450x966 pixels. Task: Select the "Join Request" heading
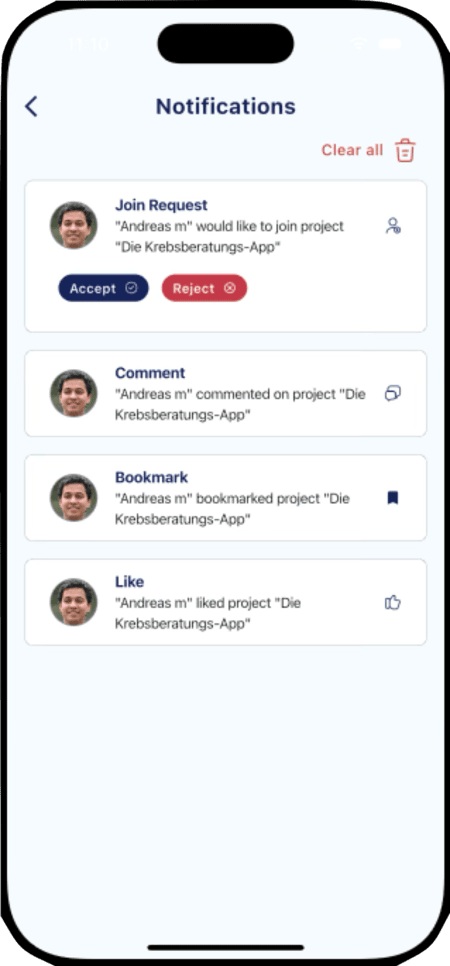coord(162,205)
